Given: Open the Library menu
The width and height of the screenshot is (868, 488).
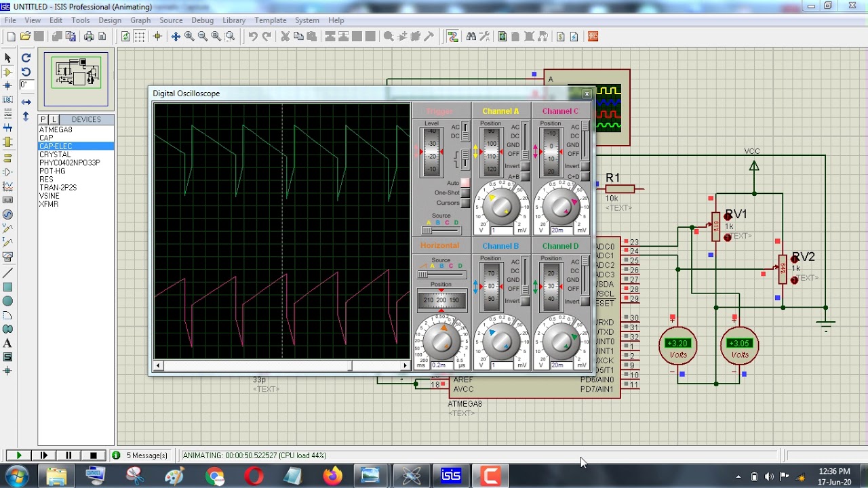Looking at the screenshot, I should [x=234, y=20].
